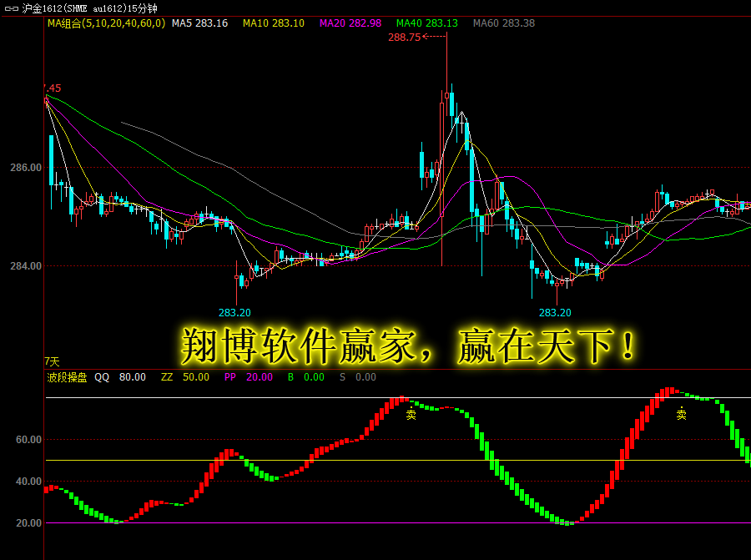The image size is (751, 560).
Task: Click the 20.00 indicator axis label
Action: tap(28, 523)
